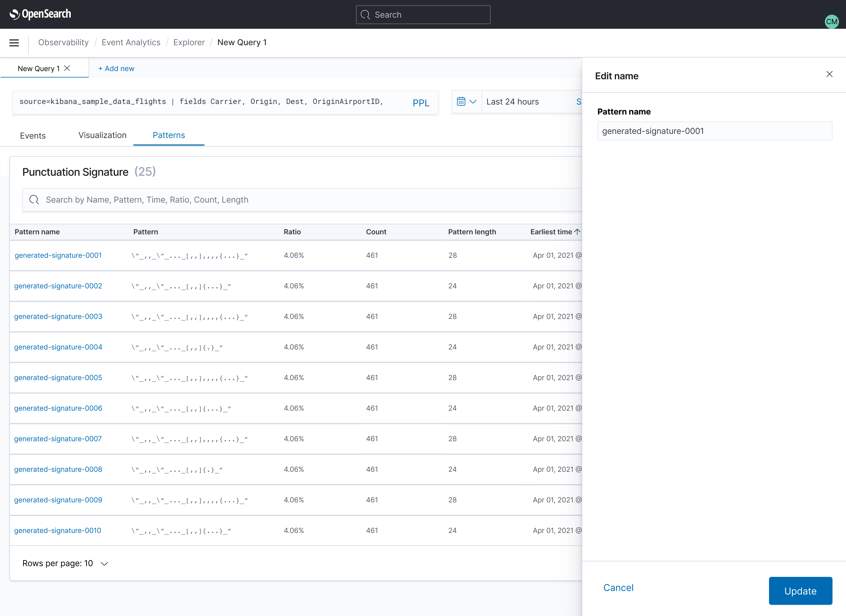Click the CM user avatar
The image size is (846, 616).
coord(832,21)
